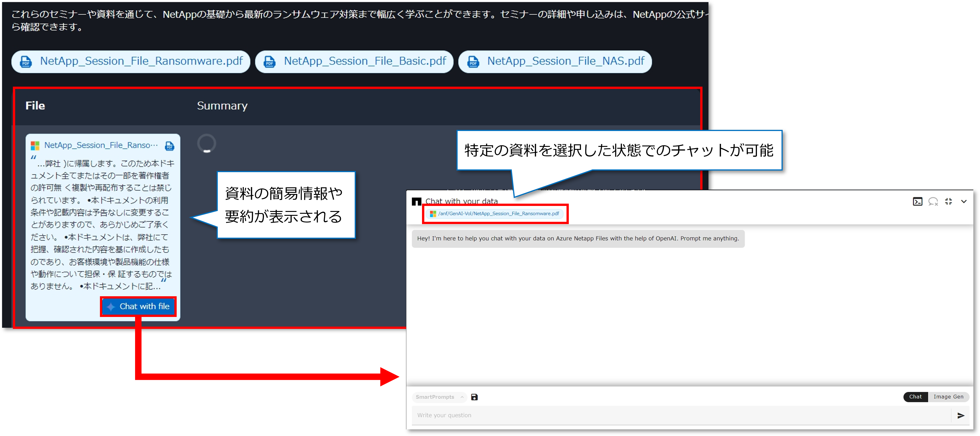
Task: Select the /anf/GenAI-Vol/NetApp_Session_File_Ransomware.pdf chip
Action: [x=495, y=214]
